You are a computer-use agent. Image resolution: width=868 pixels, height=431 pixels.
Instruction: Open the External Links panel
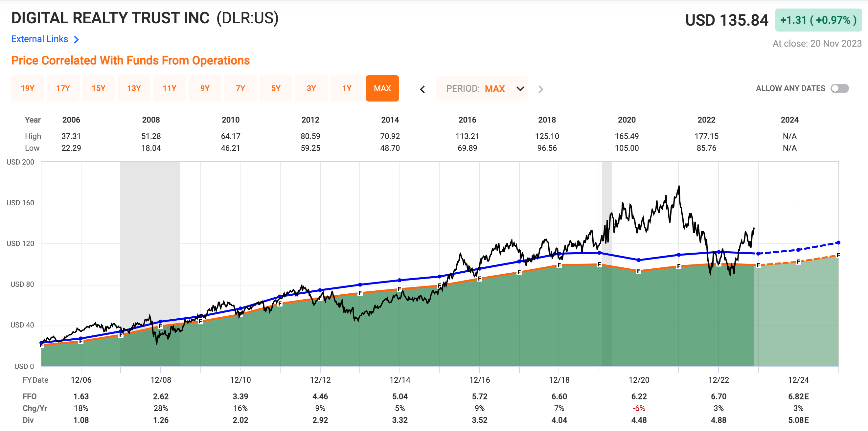point(39,39)
